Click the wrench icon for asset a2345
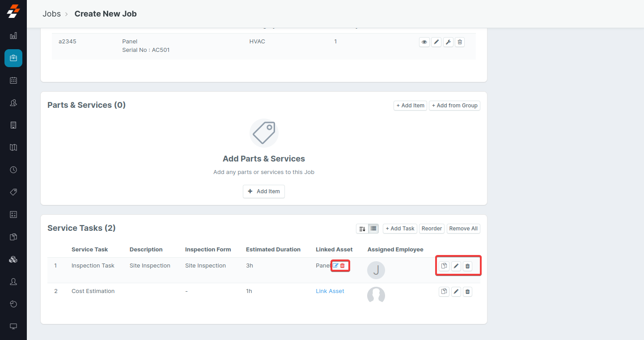644x340 pixels. pos(448,42)
